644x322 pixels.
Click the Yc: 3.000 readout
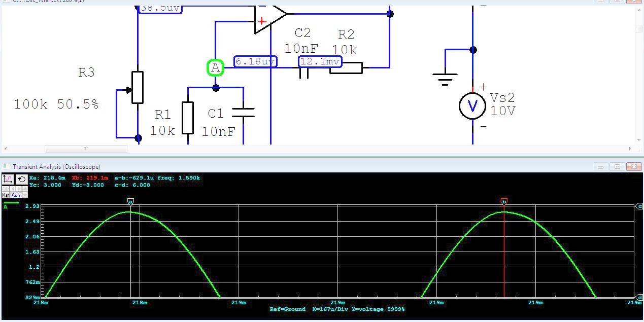click(x=45, y=185)
